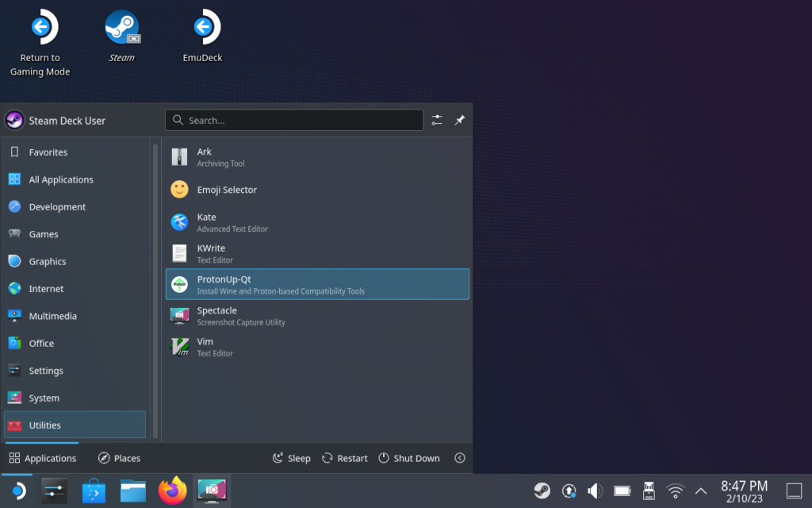Click the Steam tray icon
This screenshot has height=508, width=812.
point(542,491)
